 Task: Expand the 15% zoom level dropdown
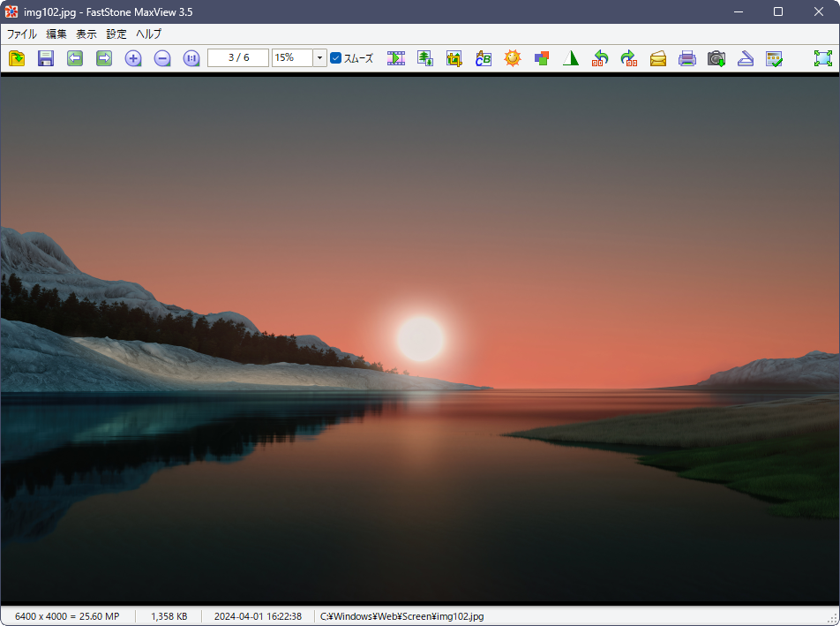tap(319, 58)
